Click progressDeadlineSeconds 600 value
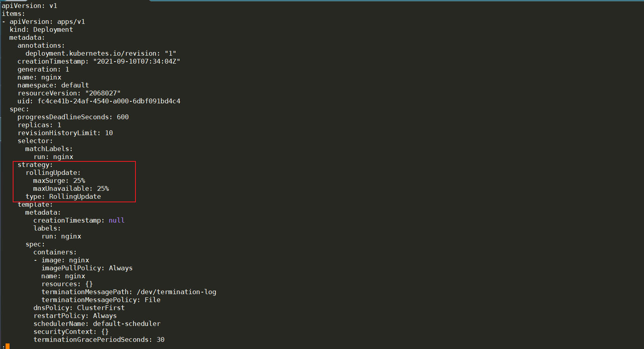644x349 pixels. click(123, 117)
